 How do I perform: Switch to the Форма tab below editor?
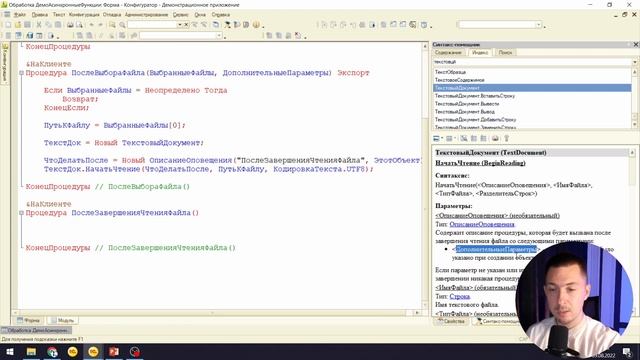[29, 320]
